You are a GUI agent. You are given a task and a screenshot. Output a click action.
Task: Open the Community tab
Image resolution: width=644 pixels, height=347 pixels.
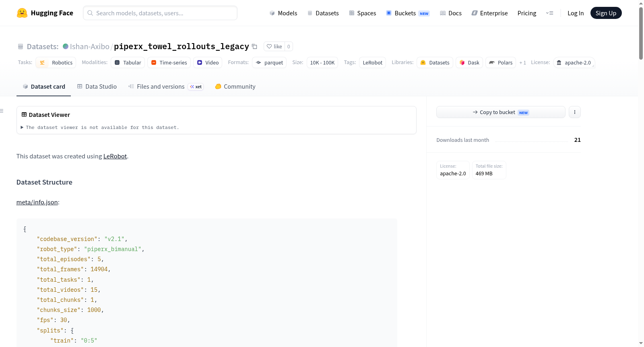coord(235,87)
